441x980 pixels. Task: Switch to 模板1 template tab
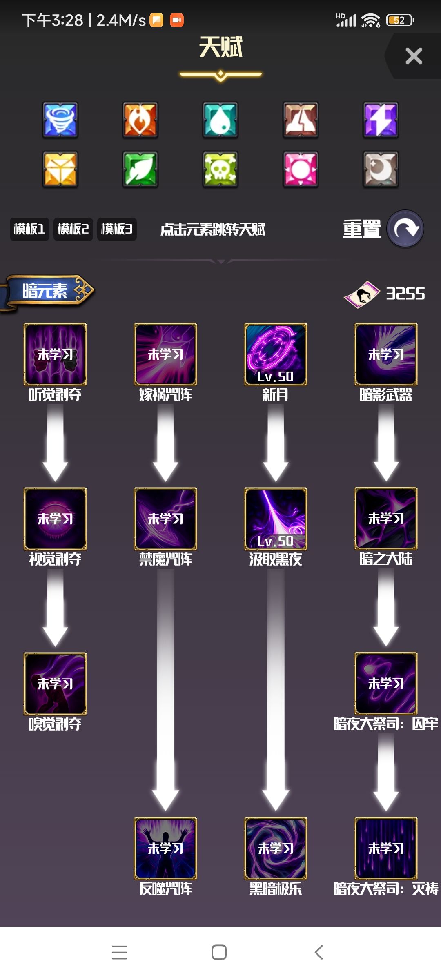pos(29,229)
